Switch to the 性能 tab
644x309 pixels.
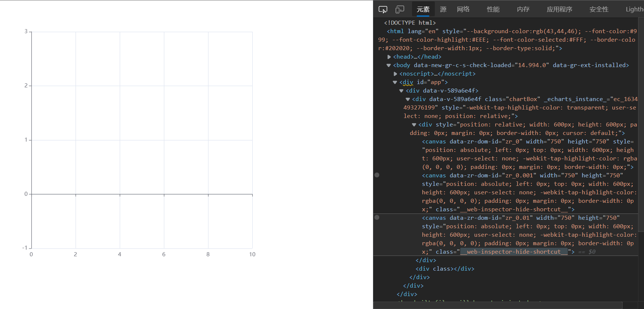click(493, 10)
